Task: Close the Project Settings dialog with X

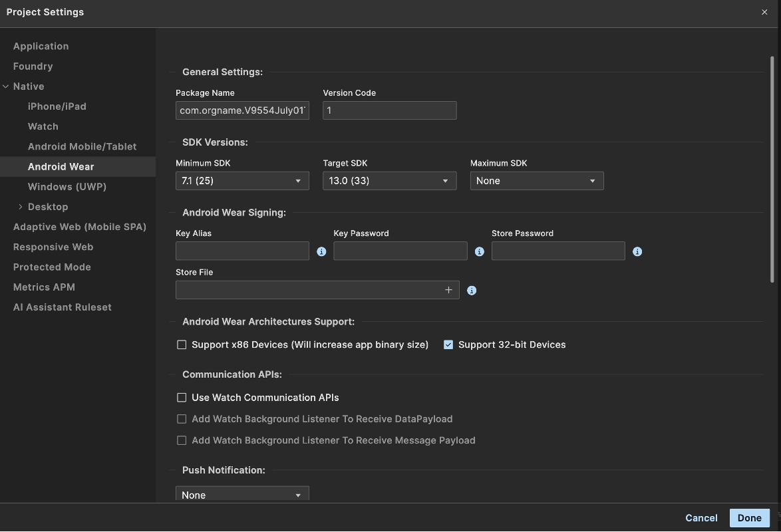Action: coord(764,12)
